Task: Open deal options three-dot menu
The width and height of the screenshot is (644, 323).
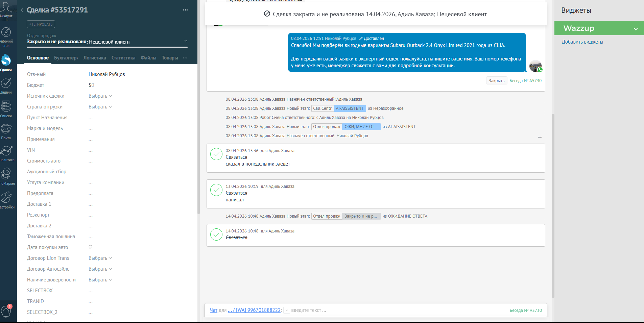Action: point(185,10)
